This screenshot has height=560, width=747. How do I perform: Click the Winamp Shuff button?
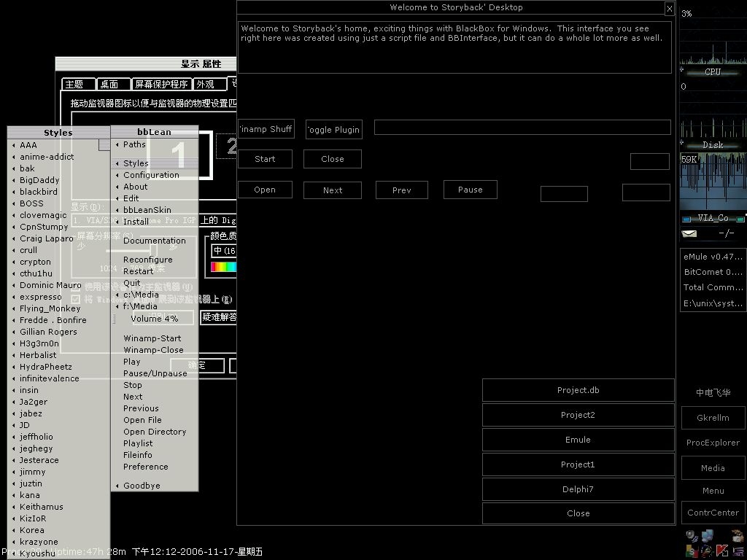[266, 129]
